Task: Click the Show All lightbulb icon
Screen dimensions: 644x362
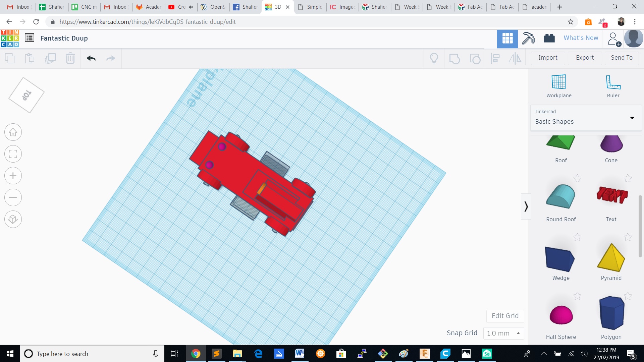Action: pyautogui.click(x=434, y=58)
